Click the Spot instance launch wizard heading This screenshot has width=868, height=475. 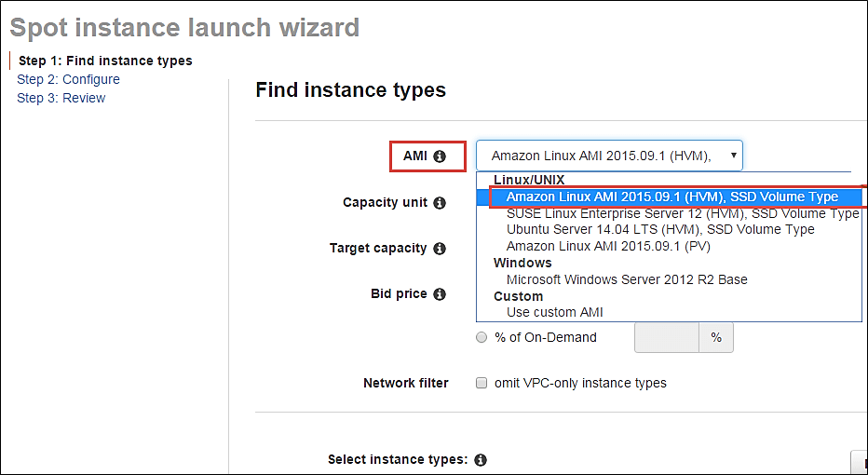point(184,27)
